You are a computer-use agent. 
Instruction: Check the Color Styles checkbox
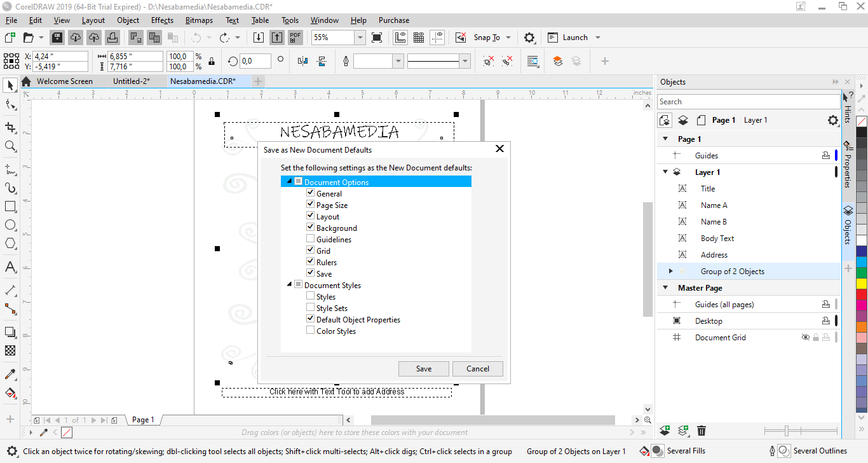point(310,331)
